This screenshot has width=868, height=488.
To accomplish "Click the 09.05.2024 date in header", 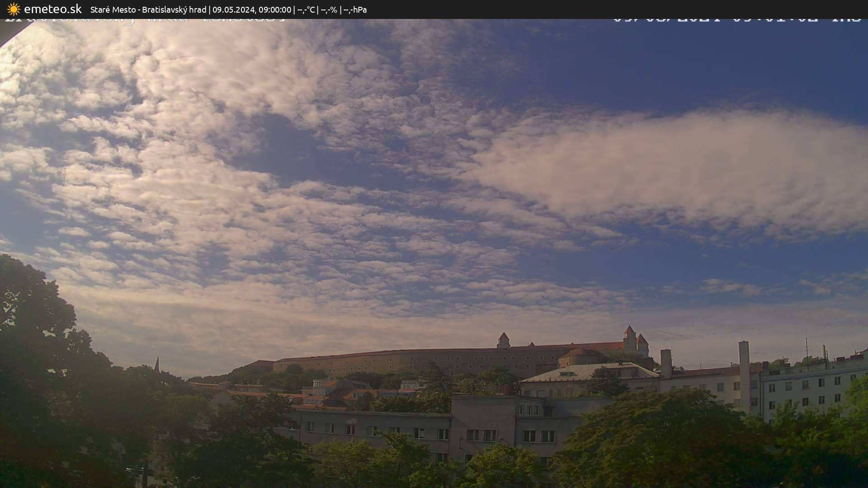I will (x=233, y=9).
